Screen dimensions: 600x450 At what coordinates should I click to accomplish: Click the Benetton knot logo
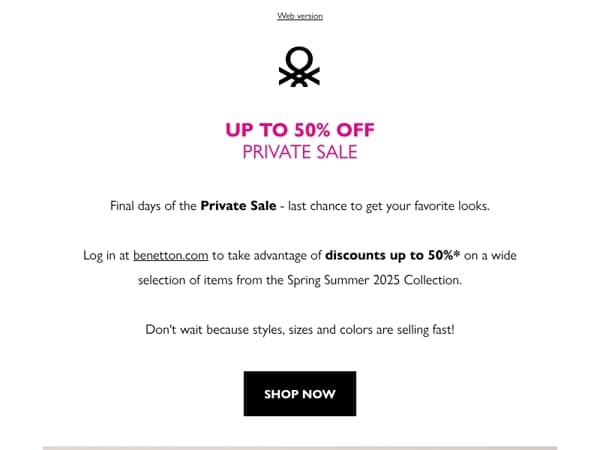[299, 67]
